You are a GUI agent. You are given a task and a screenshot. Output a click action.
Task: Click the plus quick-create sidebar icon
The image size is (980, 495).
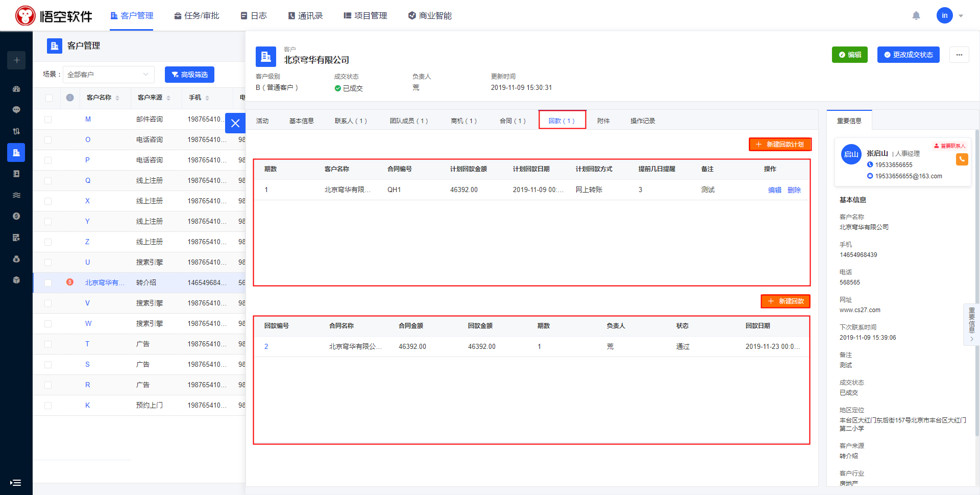(16, 60)
